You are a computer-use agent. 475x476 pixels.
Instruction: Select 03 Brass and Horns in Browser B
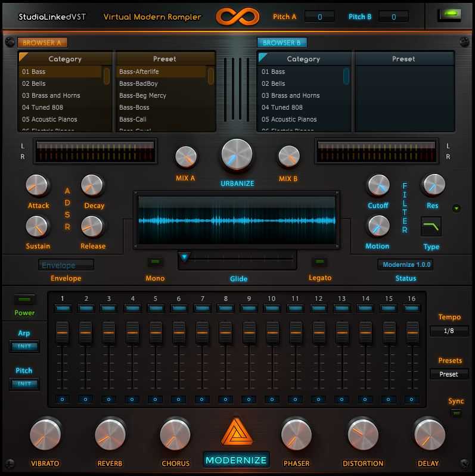click(x=300, y=95)
